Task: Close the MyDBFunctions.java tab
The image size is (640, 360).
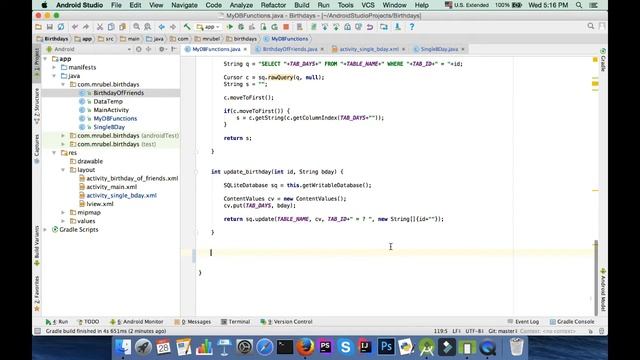Action: [x=245, y=49]
